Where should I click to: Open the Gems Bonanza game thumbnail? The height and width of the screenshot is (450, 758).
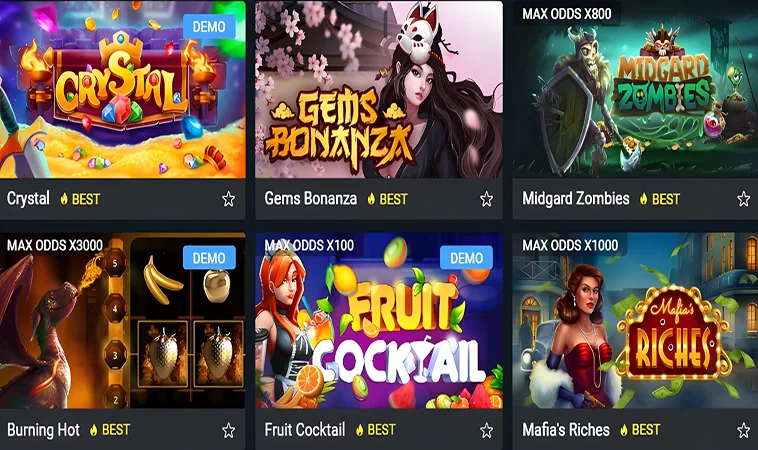coord(379,89)
